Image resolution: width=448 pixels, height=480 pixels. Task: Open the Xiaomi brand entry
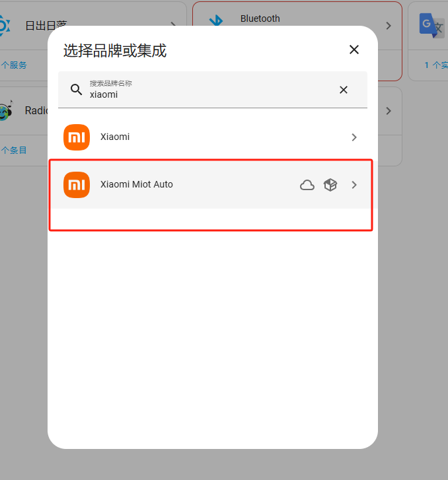coord(213,137)
